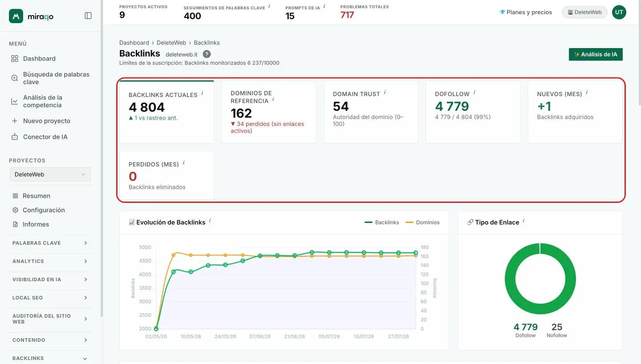Toggle the Dominios series in chart legend
The width and height of the screenshot is (641, 364).
(x=422, y=222)
